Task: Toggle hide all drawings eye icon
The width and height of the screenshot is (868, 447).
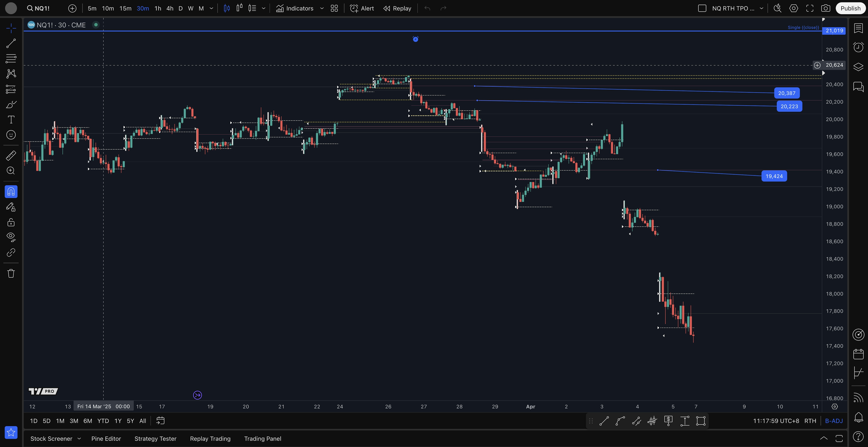Action: 11,237
